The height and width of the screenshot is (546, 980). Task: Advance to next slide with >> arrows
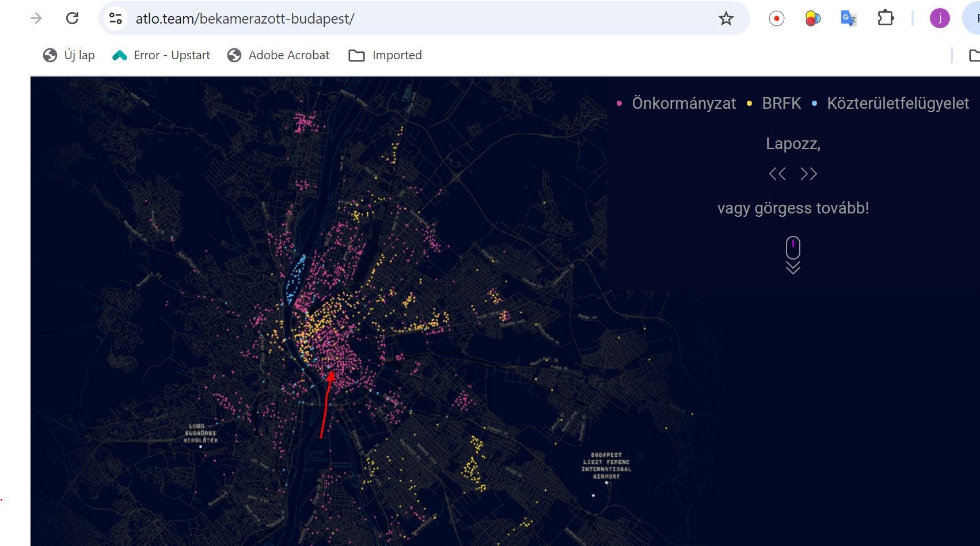[x=808, y=174]
